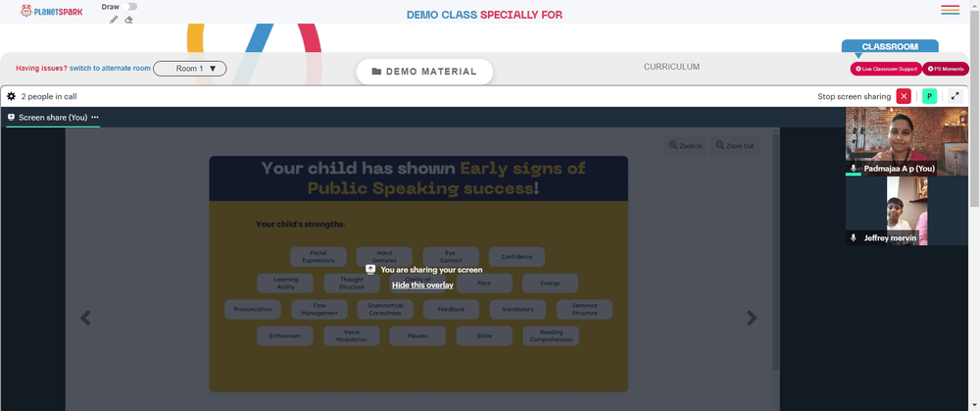Enter fullscreen with the expand icon
The height and width of the screenshot is (411, 980).
click(955, 96)
